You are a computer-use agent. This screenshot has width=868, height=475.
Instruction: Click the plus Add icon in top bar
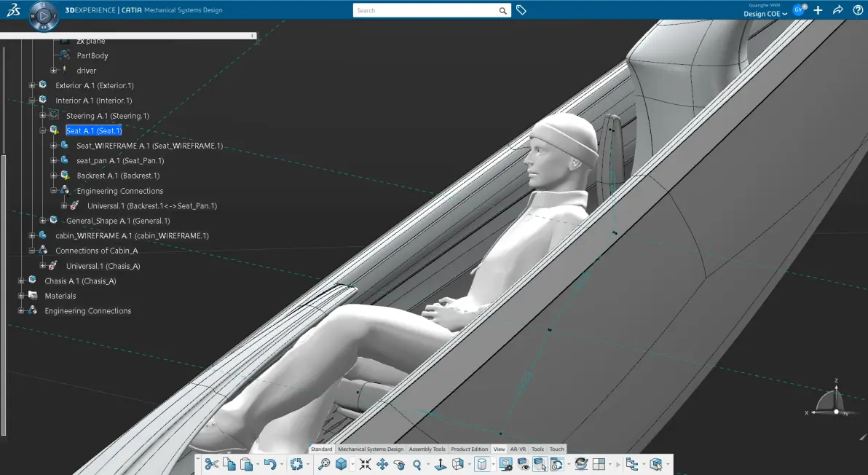(818, 10)
